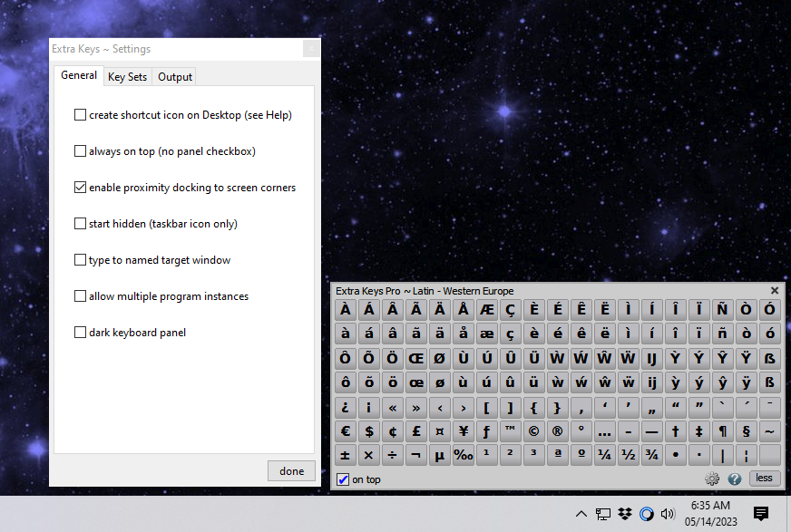Insert the cent sign key

[x=393, y=431]
